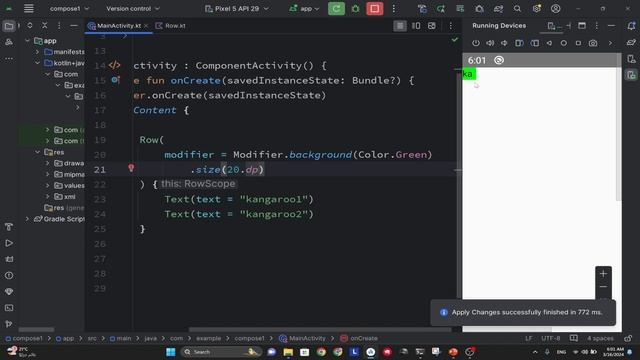640x360 pixels.
Task: Switch editor to Design view mode
Action: tap(432, 26)
